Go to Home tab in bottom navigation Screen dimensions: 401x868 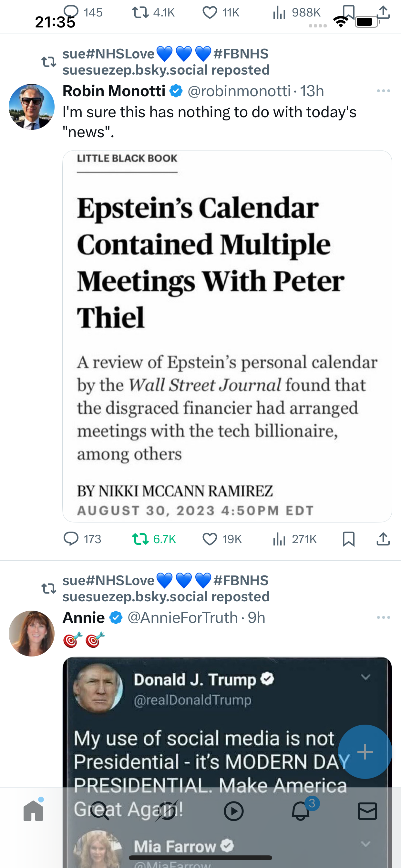pos(33,811)
